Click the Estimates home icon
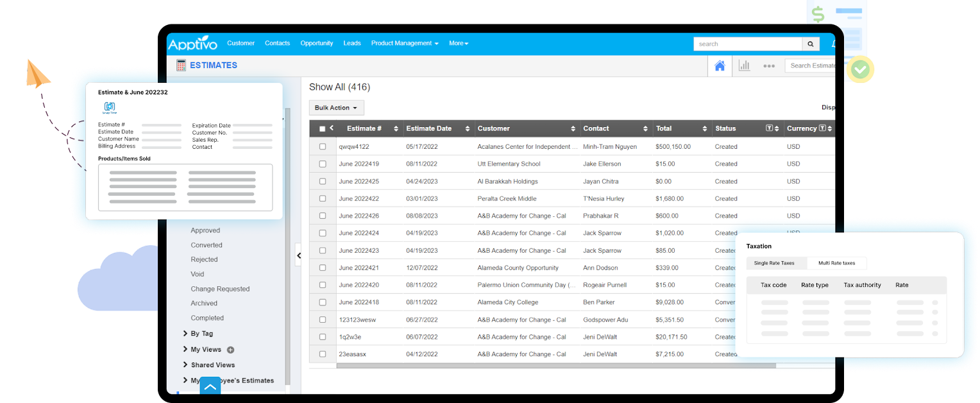 [x=720, y=65]
